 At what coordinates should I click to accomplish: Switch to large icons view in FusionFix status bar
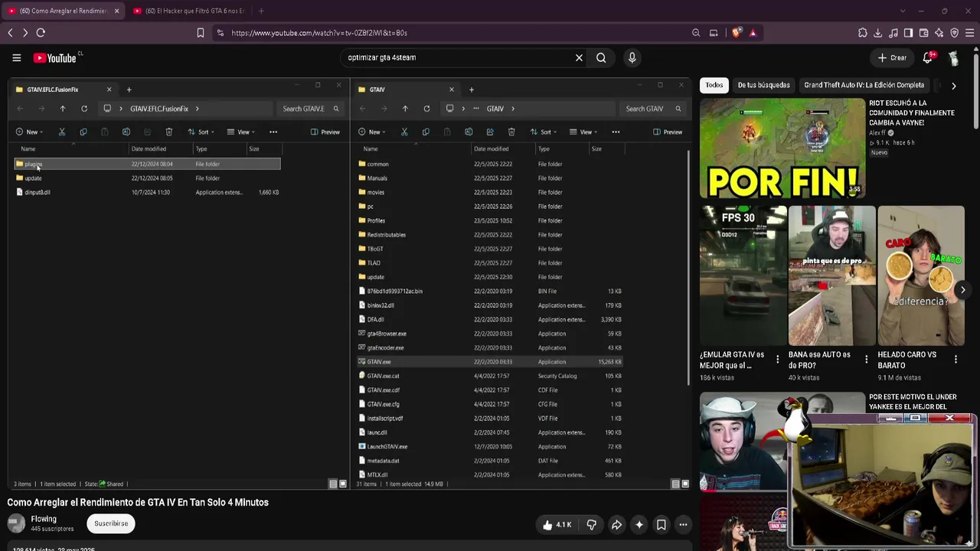tap(342, 484)
